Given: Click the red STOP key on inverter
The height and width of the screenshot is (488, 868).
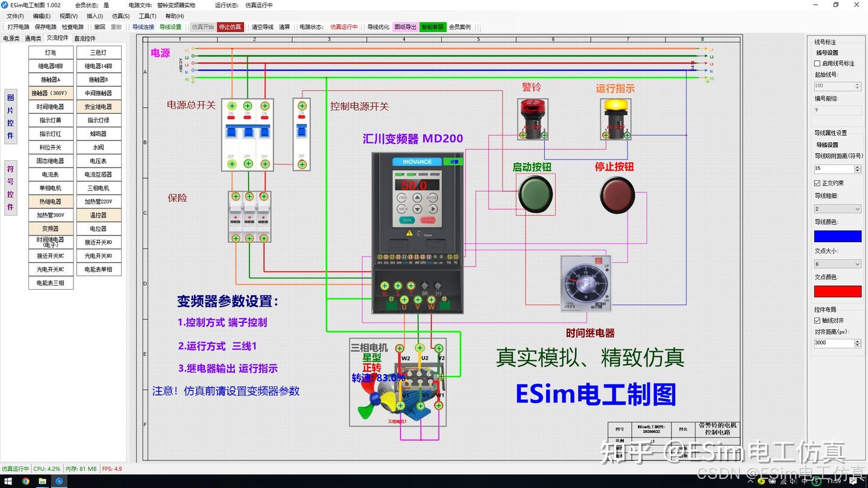Looking at the screenshot, I should 428,220.
